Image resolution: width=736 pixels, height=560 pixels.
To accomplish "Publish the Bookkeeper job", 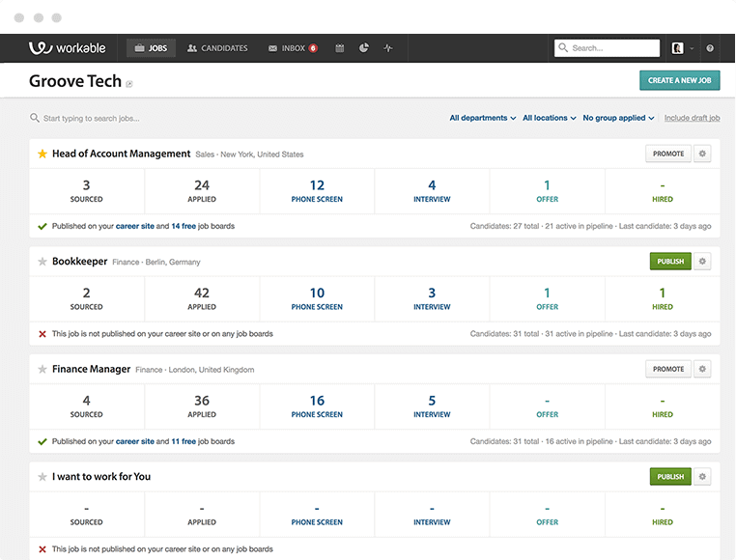I will pos(670,262).
